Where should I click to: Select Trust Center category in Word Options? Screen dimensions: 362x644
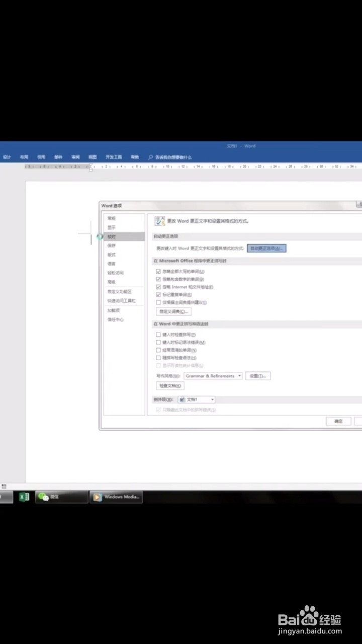tap(124, 319)
